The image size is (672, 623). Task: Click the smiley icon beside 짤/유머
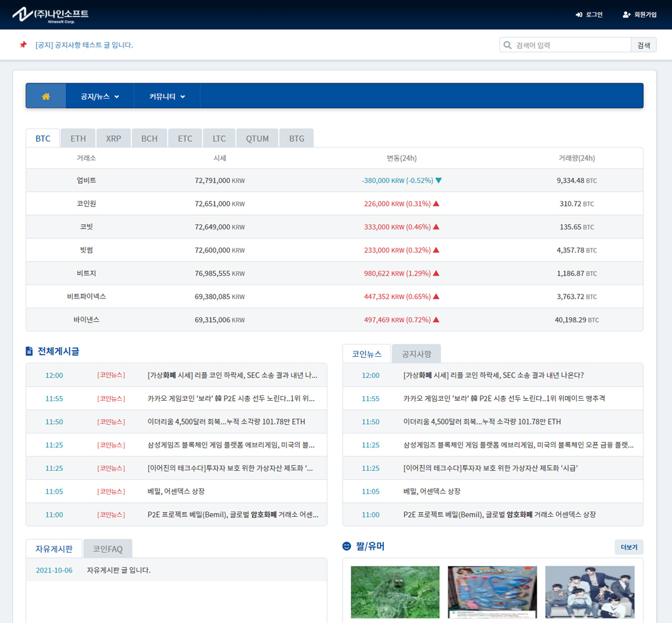[x=346, y=546]
